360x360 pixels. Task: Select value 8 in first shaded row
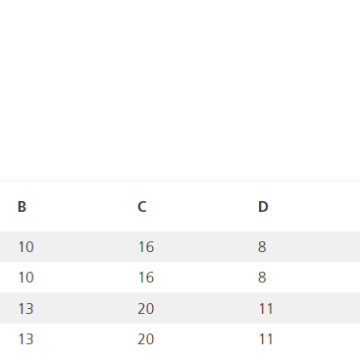tap(262, 247)
